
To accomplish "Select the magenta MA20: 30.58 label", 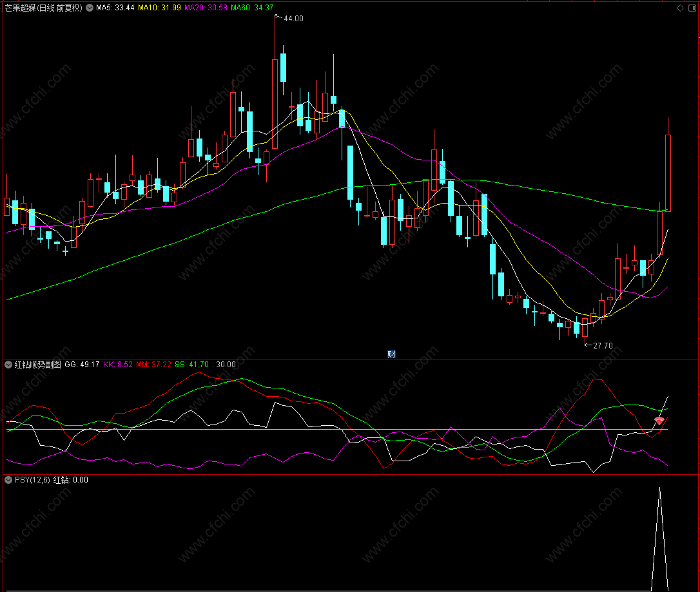I will [x=205, y=8].
